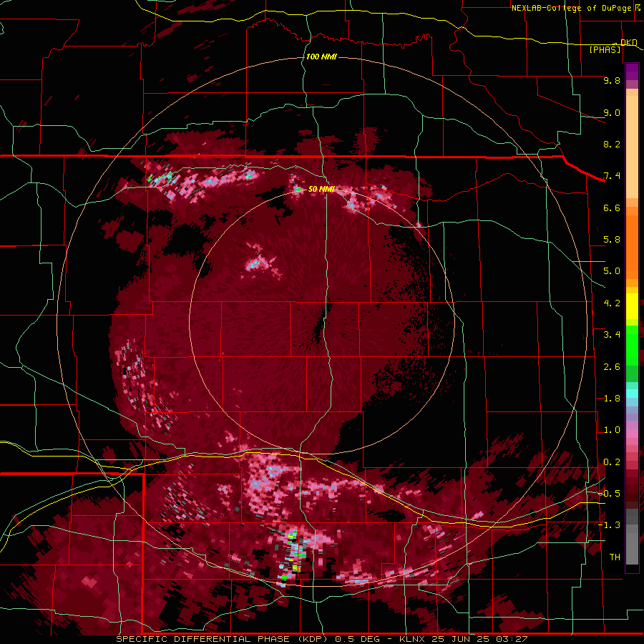The height and width of the screenshot is (644, 644).
Task: Click the 9.0 value on color scale
Action: pos(612,112)
